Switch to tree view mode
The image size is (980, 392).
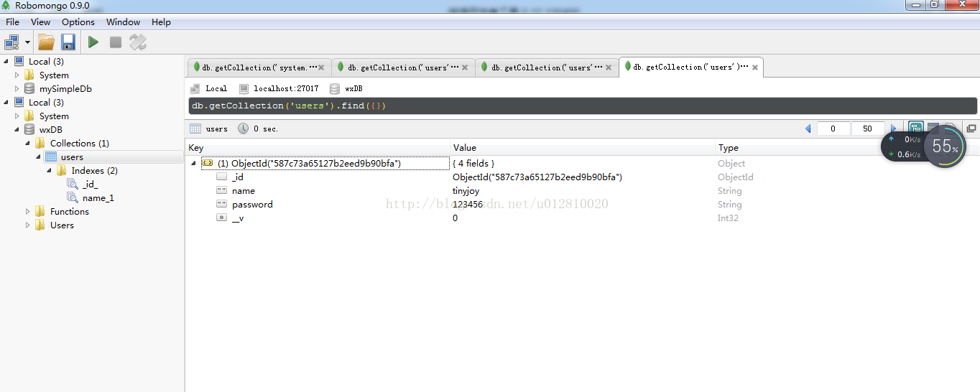tap(916, 129)
